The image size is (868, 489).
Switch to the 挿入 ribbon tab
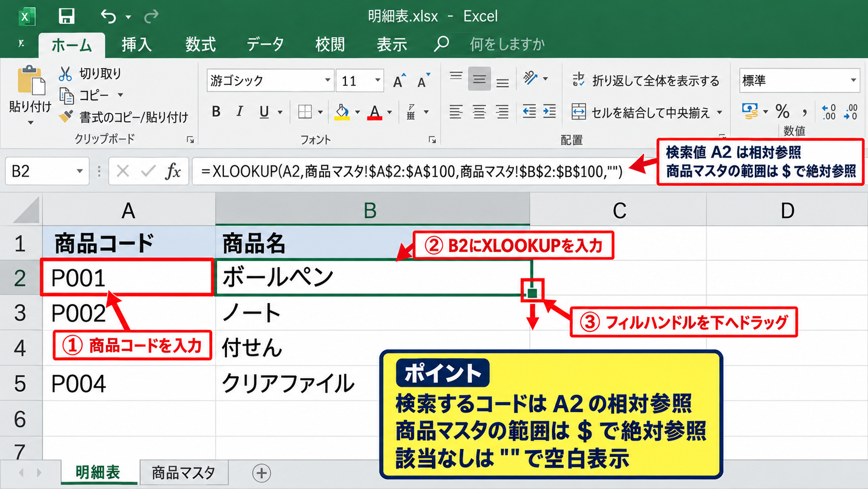point(137,45)
